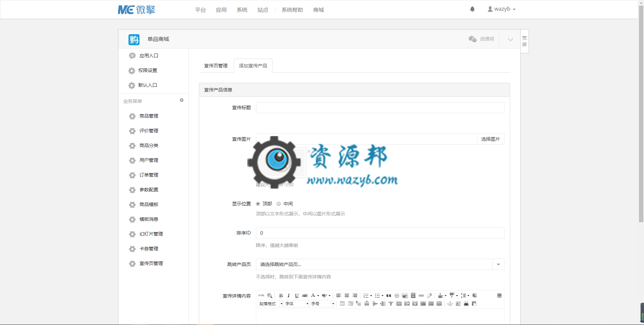The width and height of the screenshot is (644, 325).
Task: Open the 系统帮助 menu
Action: [292, 10]
